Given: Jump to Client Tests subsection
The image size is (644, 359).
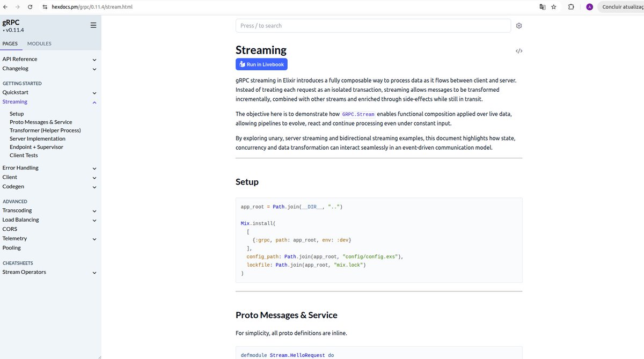Looking at the screenshot, I should click(24, 155).
